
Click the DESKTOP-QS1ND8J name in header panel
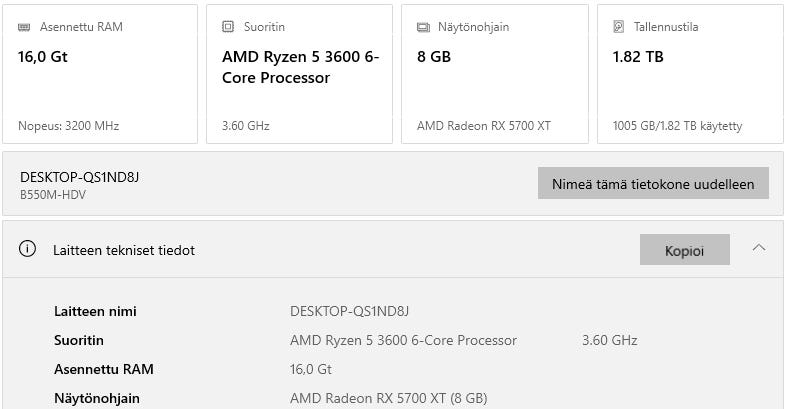click(79, 177)
